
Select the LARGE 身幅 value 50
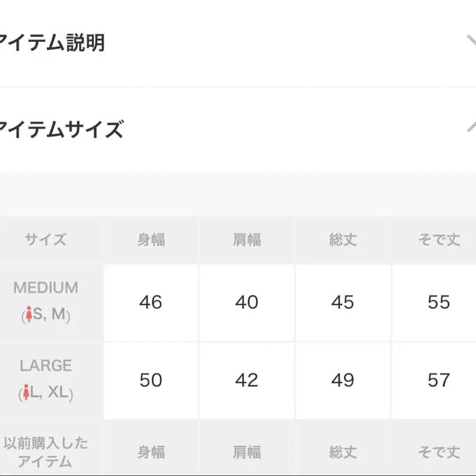pos(151,380)
